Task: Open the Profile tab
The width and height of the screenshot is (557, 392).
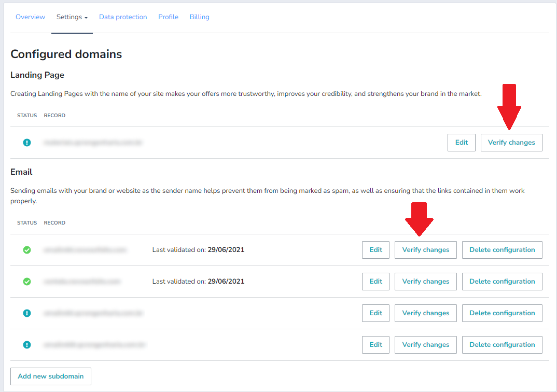Action: 168,17
